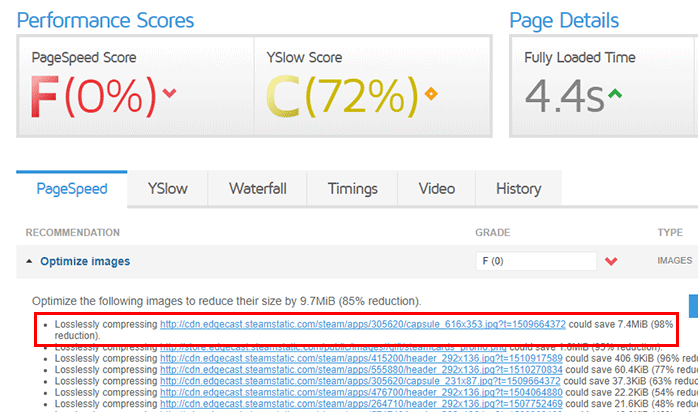Click the 9.7MiB reduction summary text
This screenshot has width=698, height=412.
227,301
